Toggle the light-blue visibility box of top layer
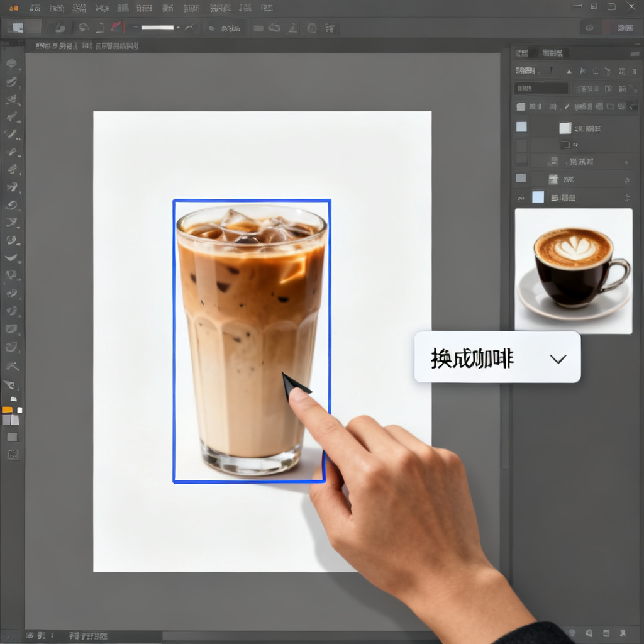 click(521, 126)
